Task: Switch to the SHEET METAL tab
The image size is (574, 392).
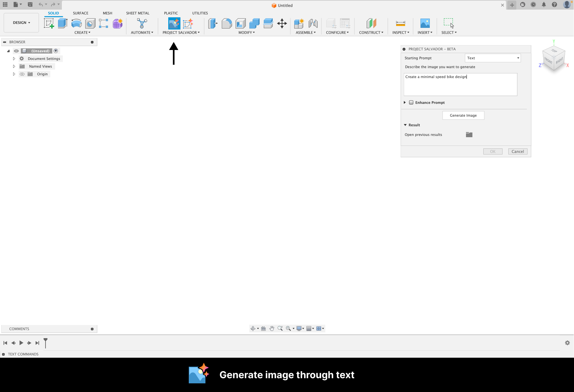Action: point(138,13)
